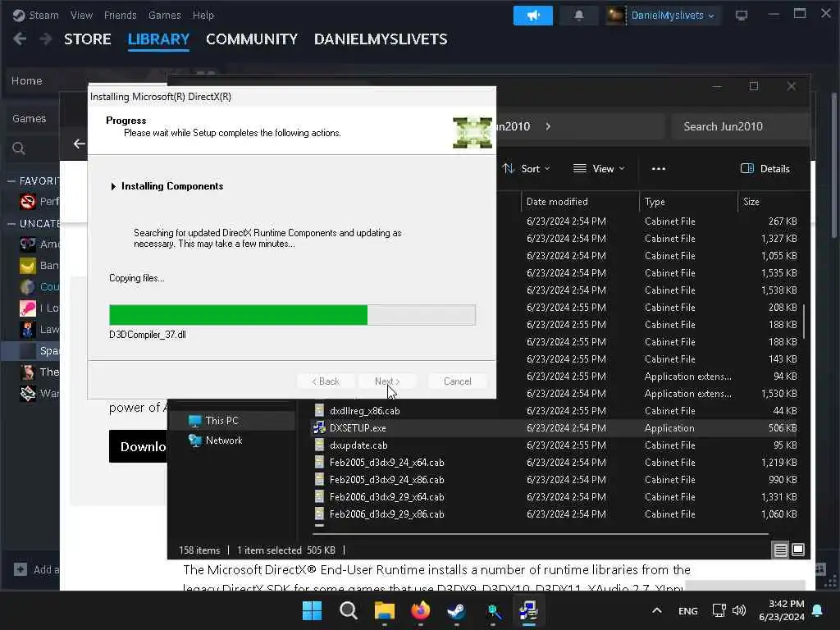Screen dimensions: 840x630
Task: Switch to the STORE tab
Action: click(x=87, y=39)
